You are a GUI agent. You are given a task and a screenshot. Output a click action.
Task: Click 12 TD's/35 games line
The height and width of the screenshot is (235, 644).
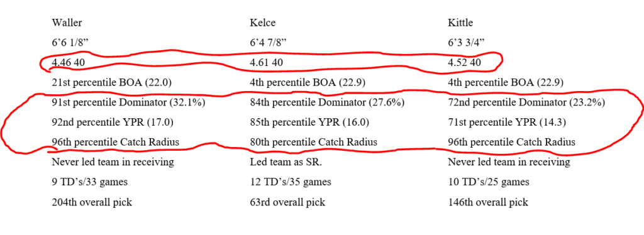pyautogui.click(x=291, y=182)
